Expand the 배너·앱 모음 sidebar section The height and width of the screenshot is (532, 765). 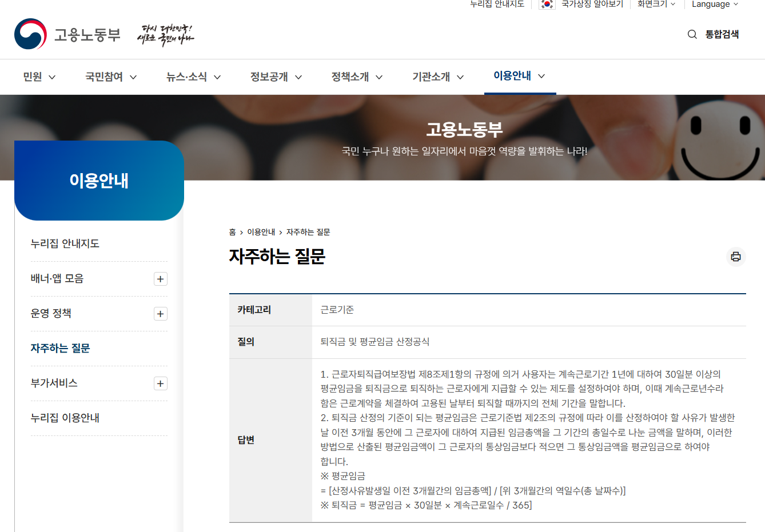point(160,278)
